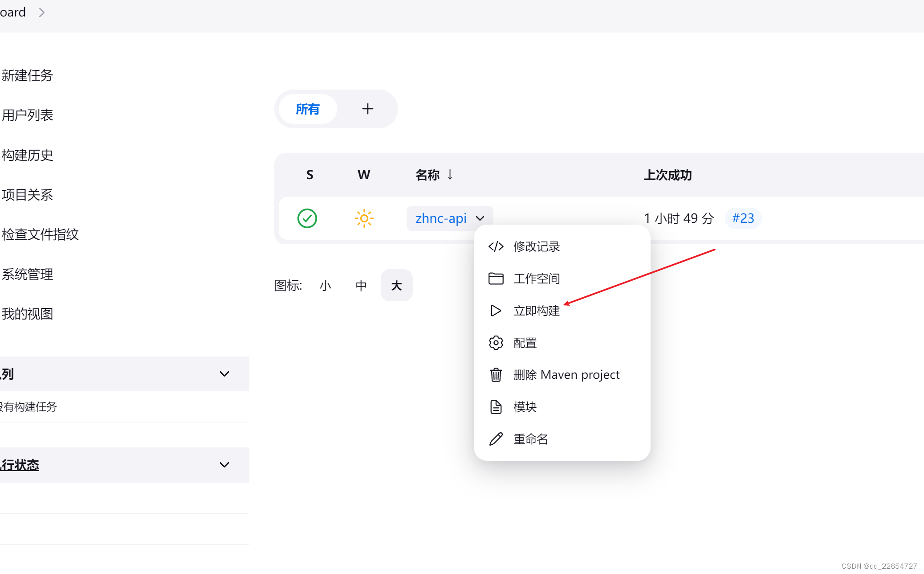Click the document icon beside 模块
Viewport: 924px width, 574px height.
pos(496,407)
